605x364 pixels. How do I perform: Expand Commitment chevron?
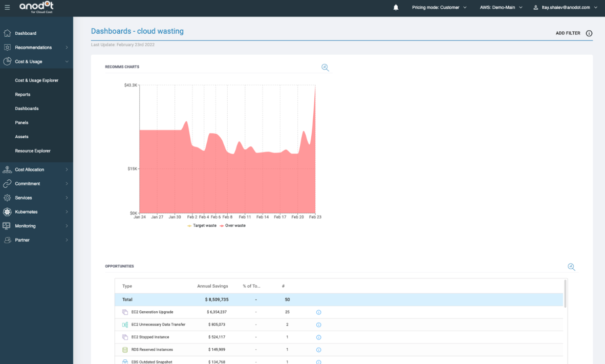point(67,183)
